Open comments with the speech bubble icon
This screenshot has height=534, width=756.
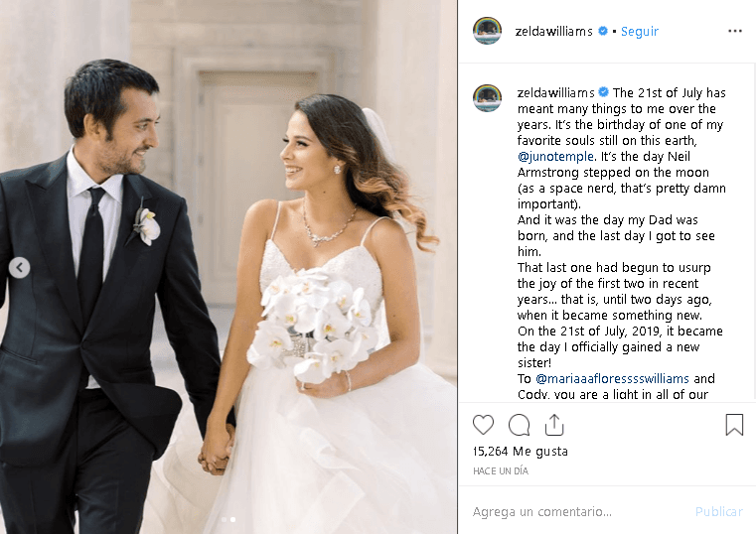tap(520, 425)
